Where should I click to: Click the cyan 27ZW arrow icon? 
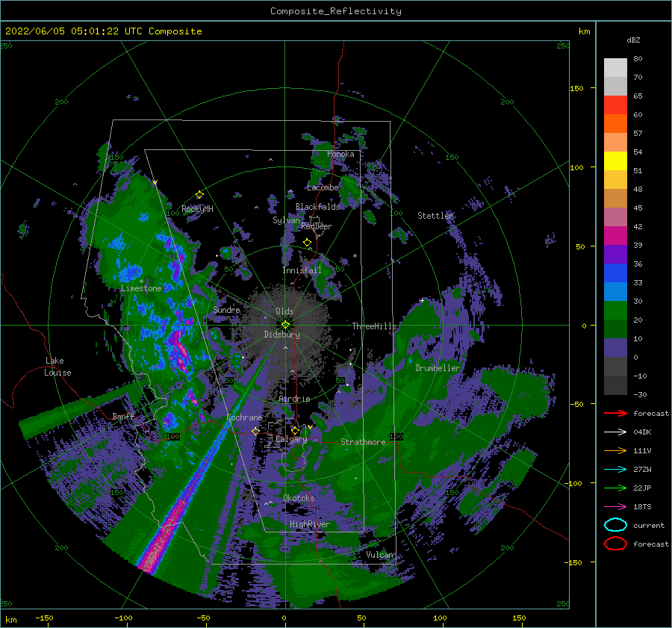click(x=615, y=470)
